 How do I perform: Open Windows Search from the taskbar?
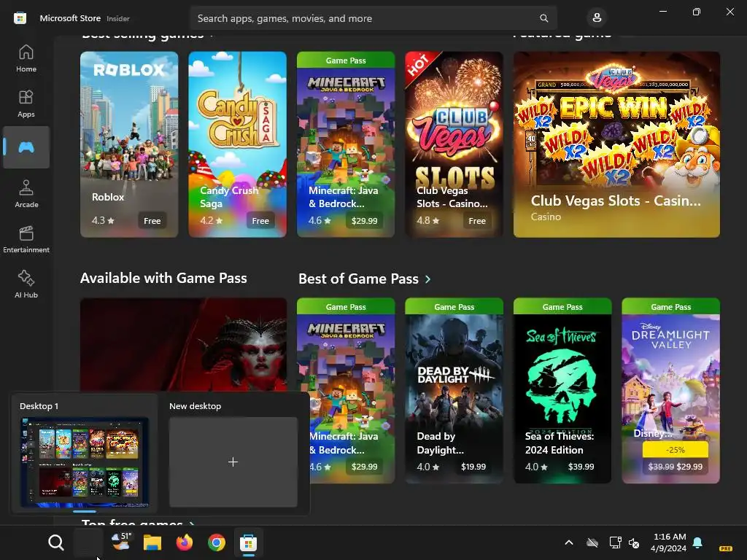point(55,542)
